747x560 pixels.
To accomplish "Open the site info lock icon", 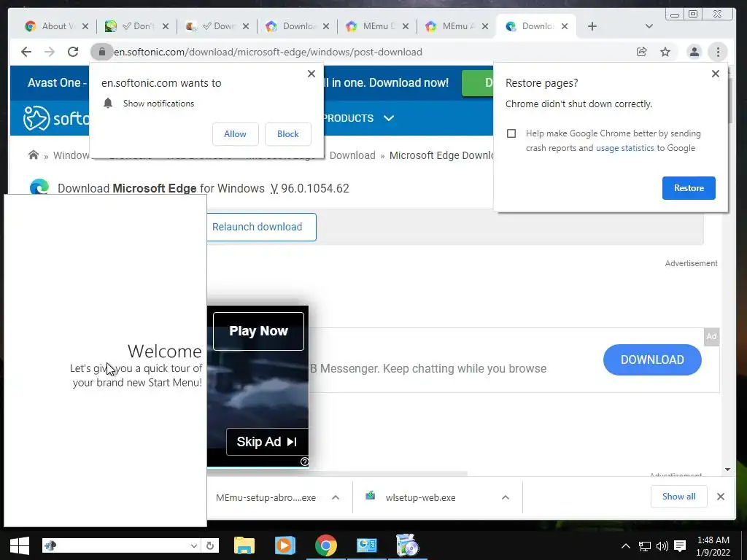I will click(x=102, y=52).
